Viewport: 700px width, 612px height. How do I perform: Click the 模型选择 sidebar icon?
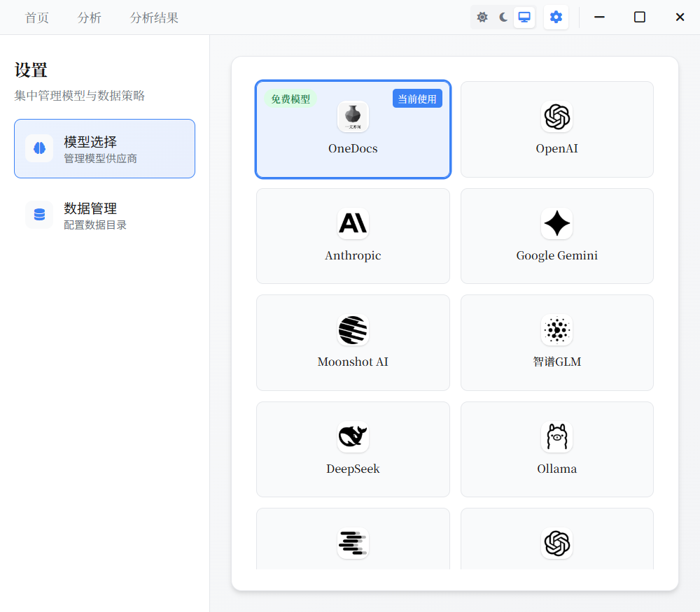[x=38, y=148]
